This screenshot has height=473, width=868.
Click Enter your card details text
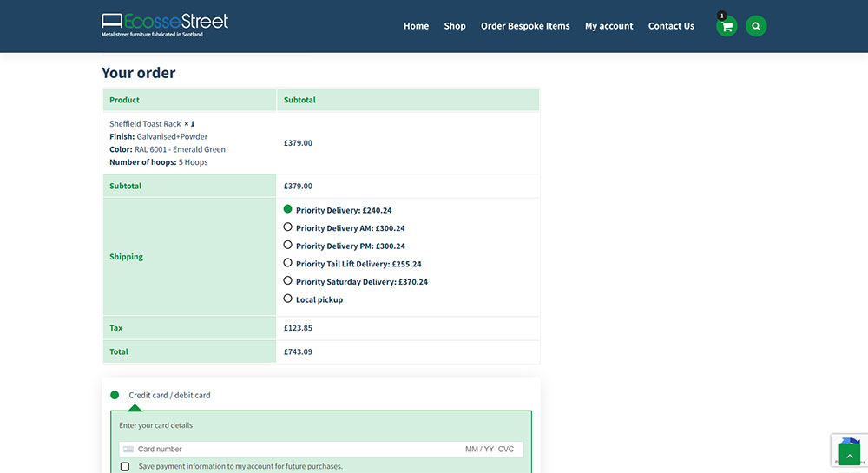pyautogui.click(x=155, y=425)
